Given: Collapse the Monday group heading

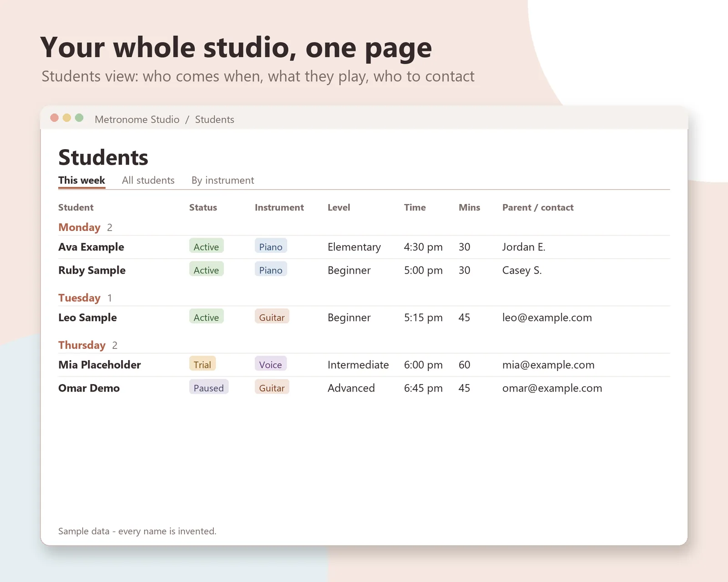Looking at the screenshot, I should (x=79, y=227).
